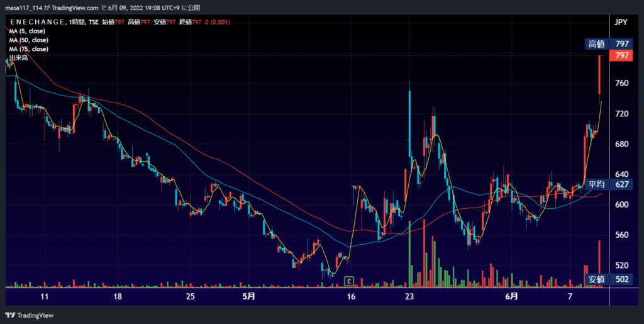This screenshot has height=324, width=644.
Task: Click the JPY currency label
Action: pos(621,23)
